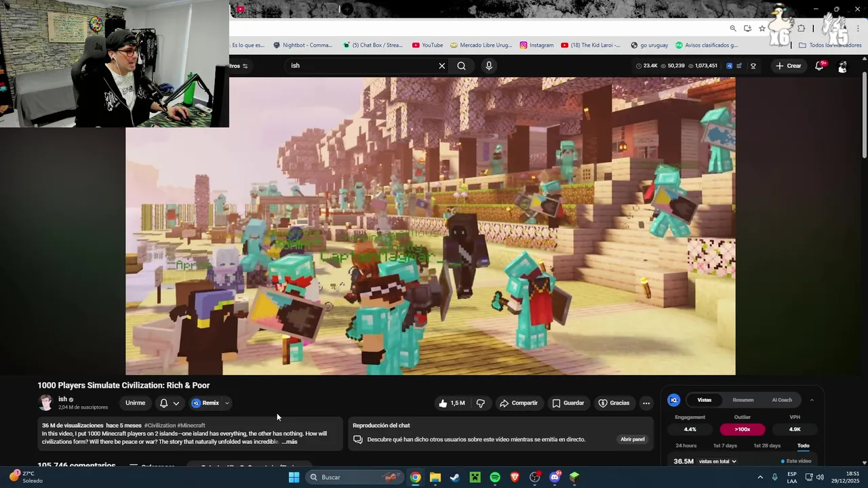Click the search filter sliders icon
Image resolution: width=868 pixels, height=488 pixels.
245,66
